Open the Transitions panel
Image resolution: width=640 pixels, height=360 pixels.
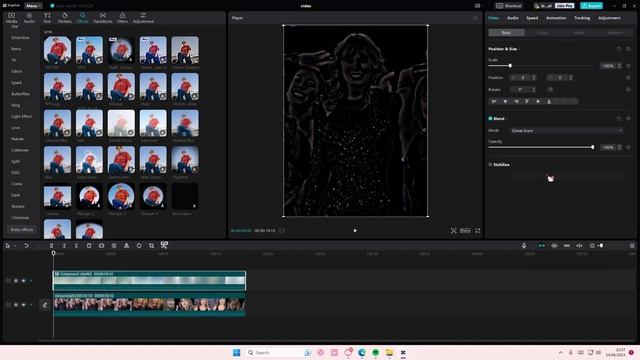[x=102, y=18]
